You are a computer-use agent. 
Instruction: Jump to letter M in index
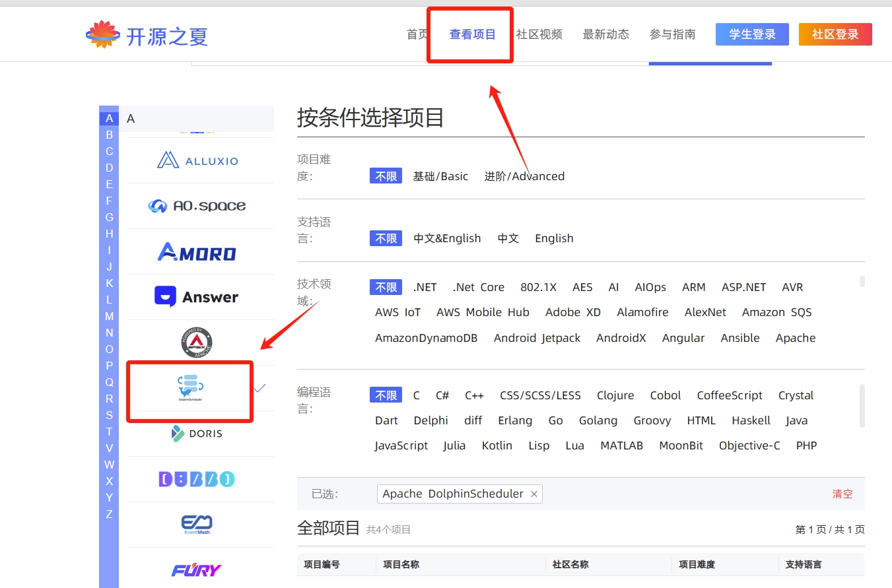pos(109,316)
